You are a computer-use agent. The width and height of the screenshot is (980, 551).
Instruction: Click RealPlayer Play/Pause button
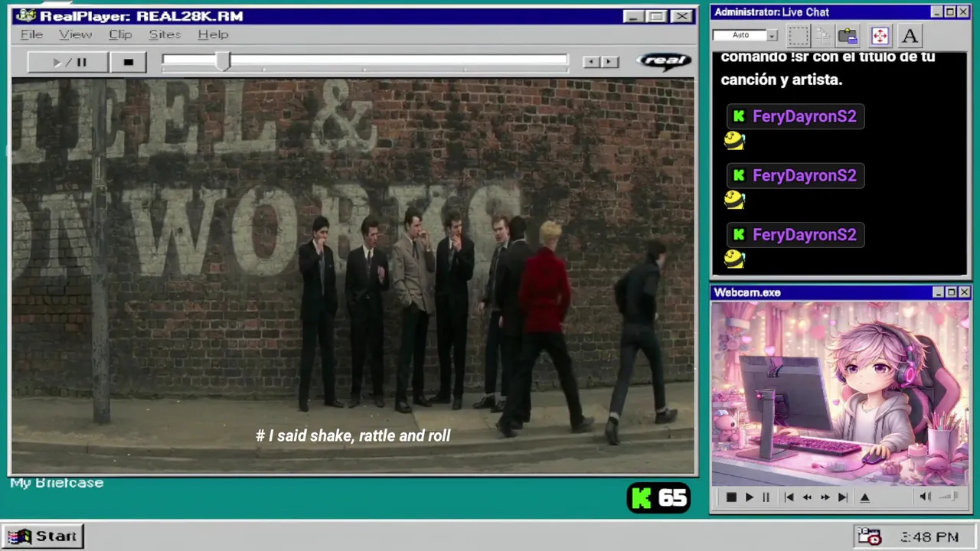tap(68, 62)
